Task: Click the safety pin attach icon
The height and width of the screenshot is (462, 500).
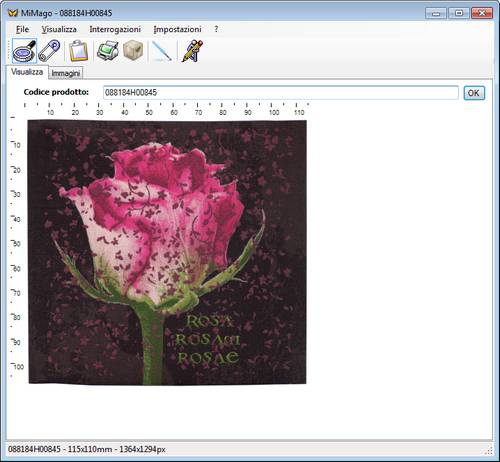Action: coord(49,51)
